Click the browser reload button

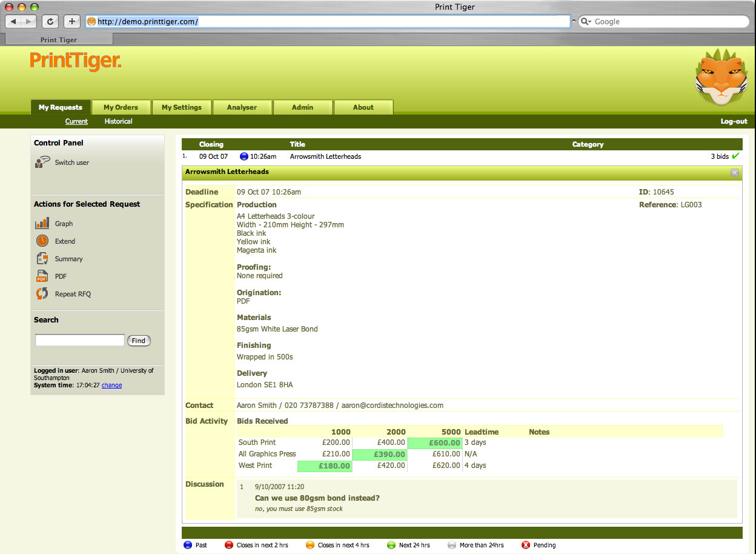51,21
